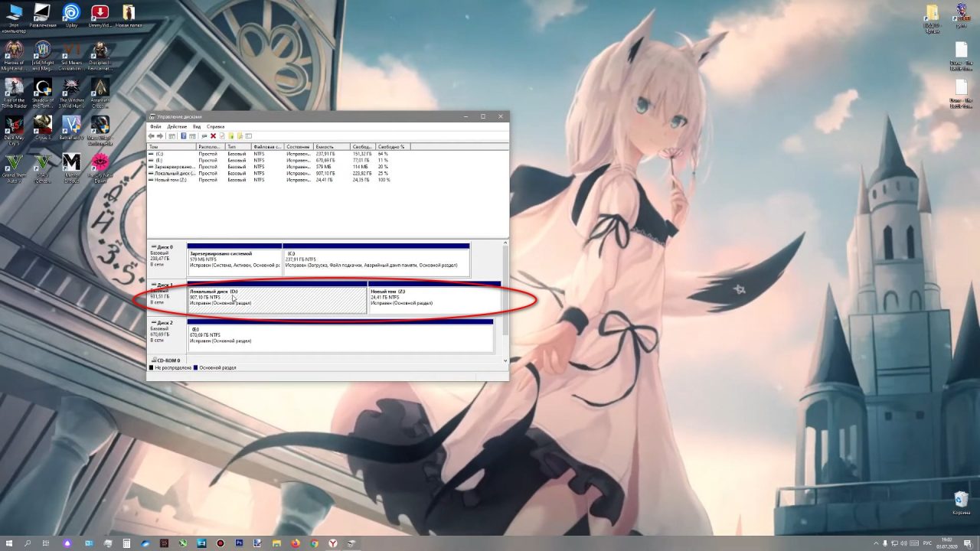
Task: Click the Том column header
Action: point(170,146)
